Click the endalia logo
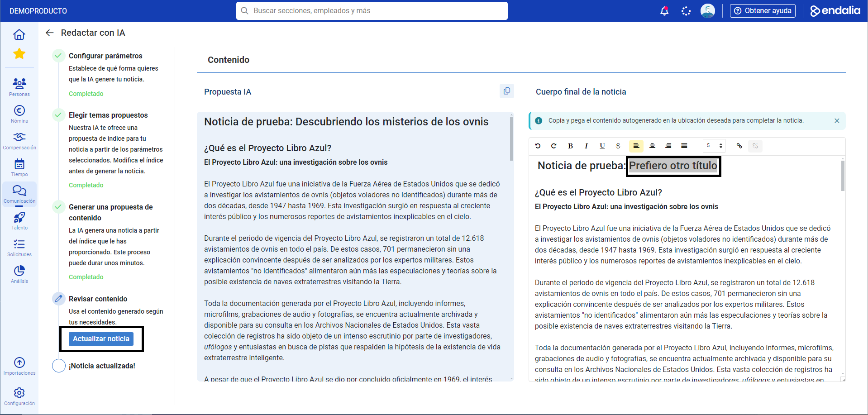 (x=835, y=11)
